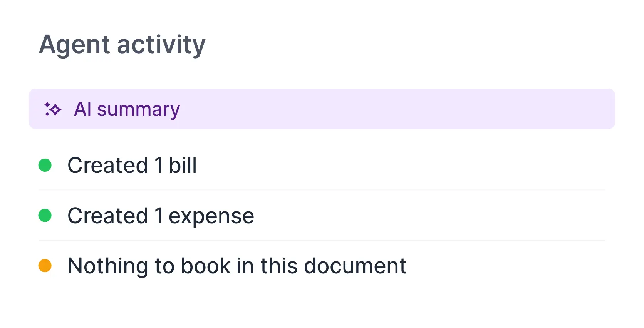Click the divider below Created 1 bill
This screenshot has height=328, width=644.
322,190
